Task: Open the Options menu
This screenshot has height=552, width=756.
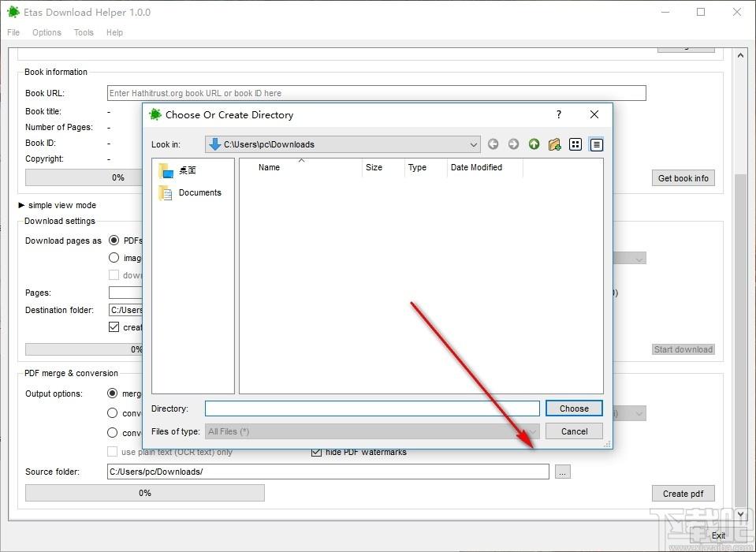Action: pos(47,32)
